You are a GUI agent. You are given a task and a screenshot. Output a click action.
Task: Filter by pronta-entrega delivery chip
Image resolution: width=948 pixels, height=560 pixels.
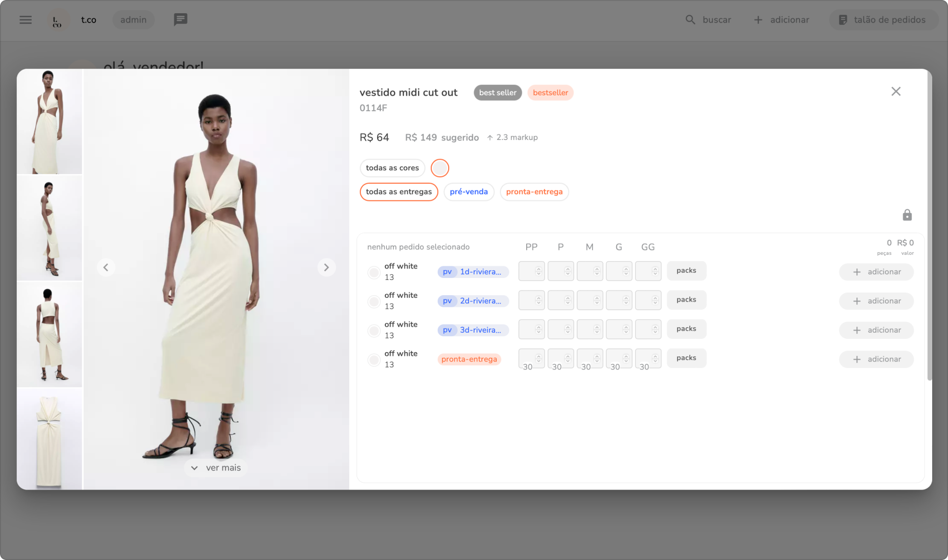click(534, 192)
